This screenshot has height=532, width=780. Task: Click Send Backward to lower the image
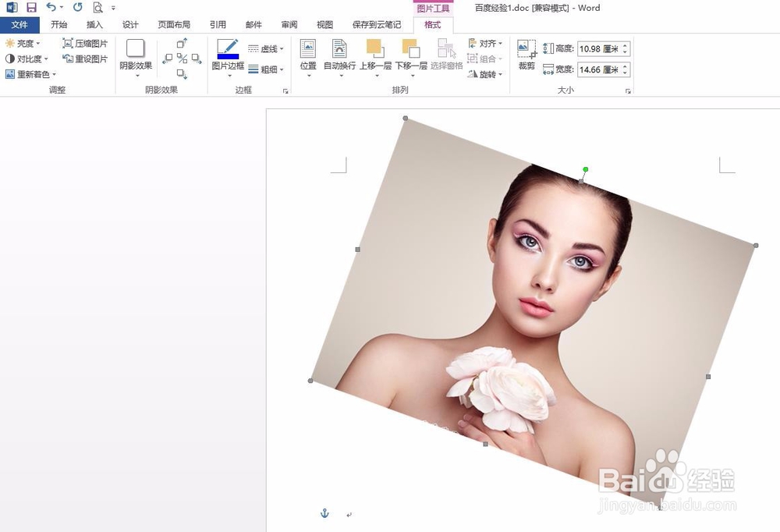pos(411,55)
